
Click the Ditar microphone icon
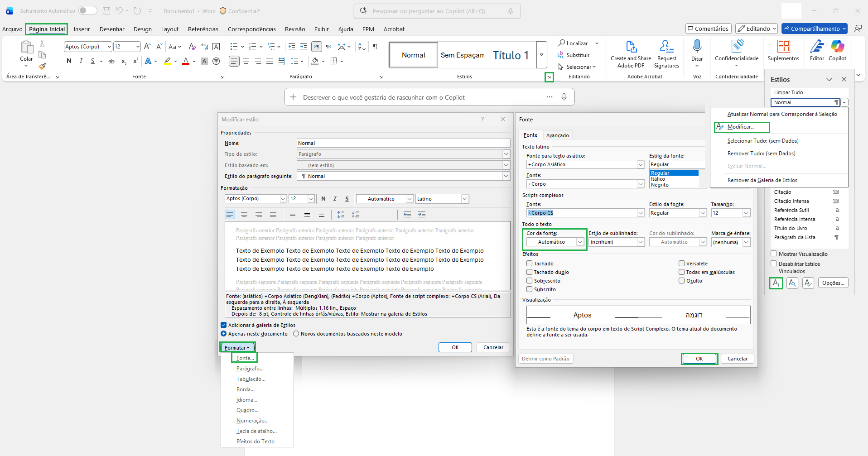click(x=697, y=46)
